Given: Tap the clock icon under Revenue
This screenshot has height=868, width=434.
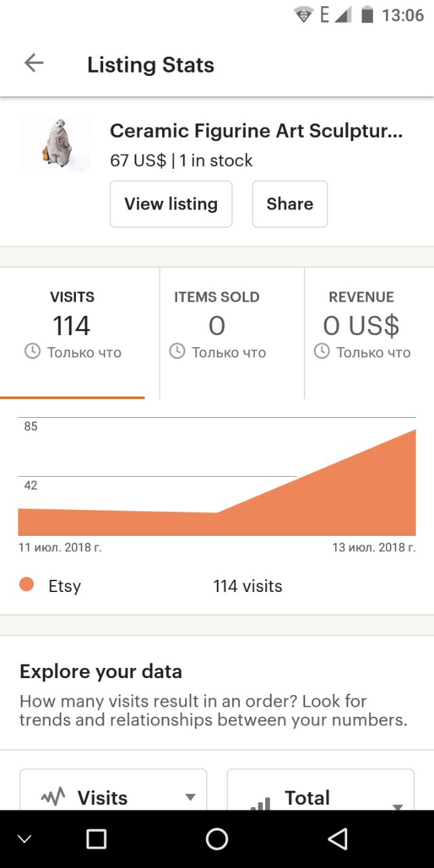Looking at the screenshot, I should (x=321, y=351).
